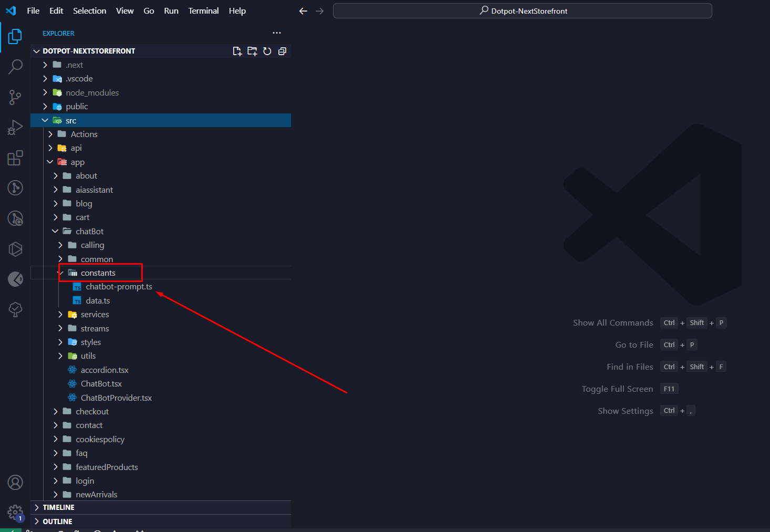This screenshot has height=532, width=770.
Task: Open the Manage gear icon
Action: pos(15,513)
